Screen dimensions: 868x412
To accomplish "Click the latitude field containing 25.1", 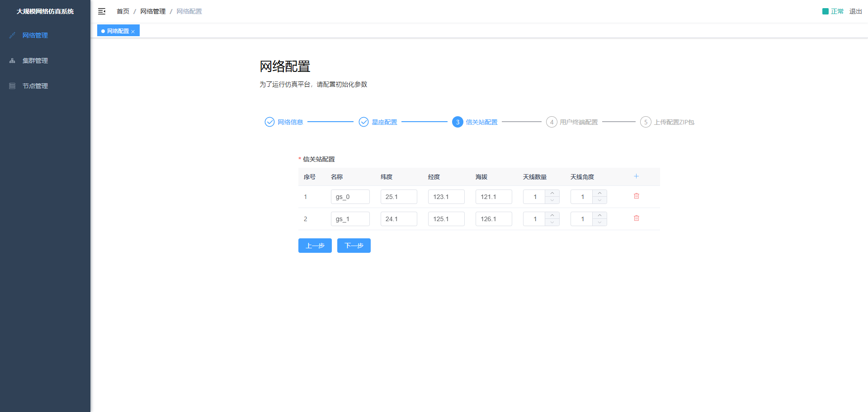I will coord(398,197).
